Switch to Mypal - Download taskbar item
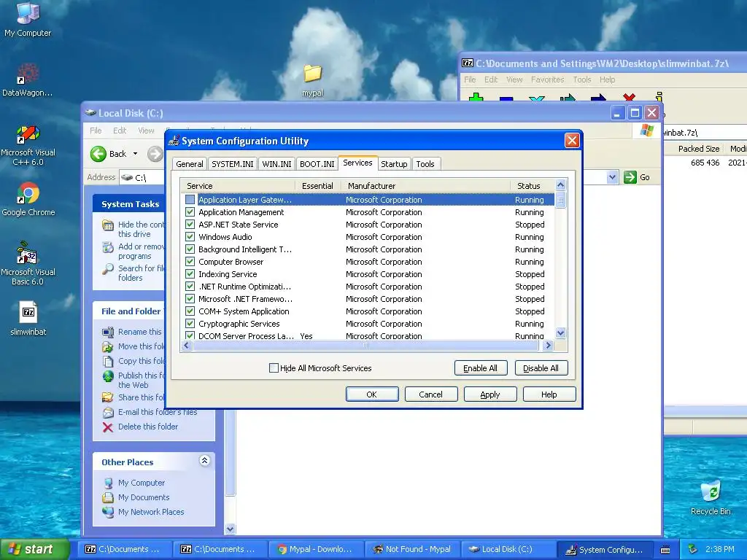 pos(316,549)
